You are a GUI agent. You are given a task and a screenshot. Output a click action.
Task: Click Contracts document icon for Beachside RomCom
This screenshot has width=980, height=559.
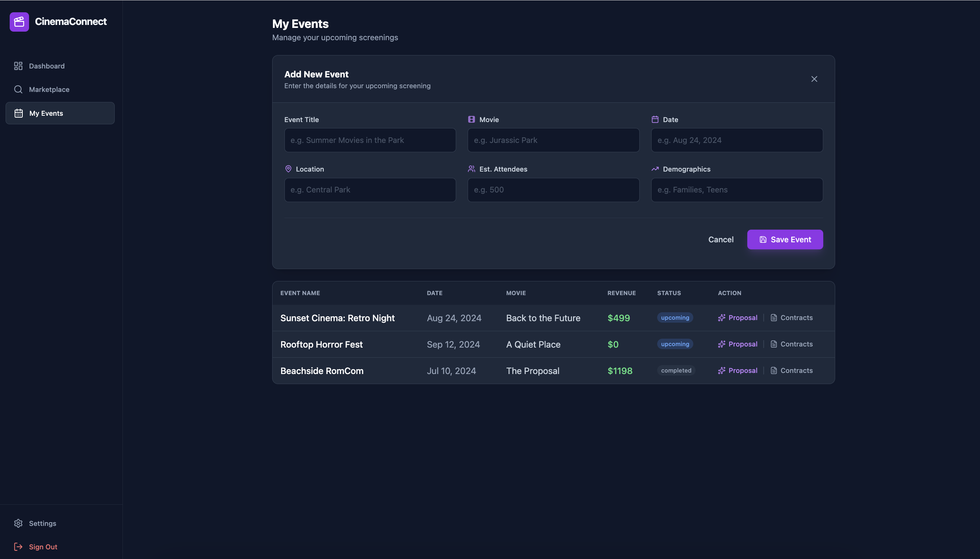tap(773, 371)
